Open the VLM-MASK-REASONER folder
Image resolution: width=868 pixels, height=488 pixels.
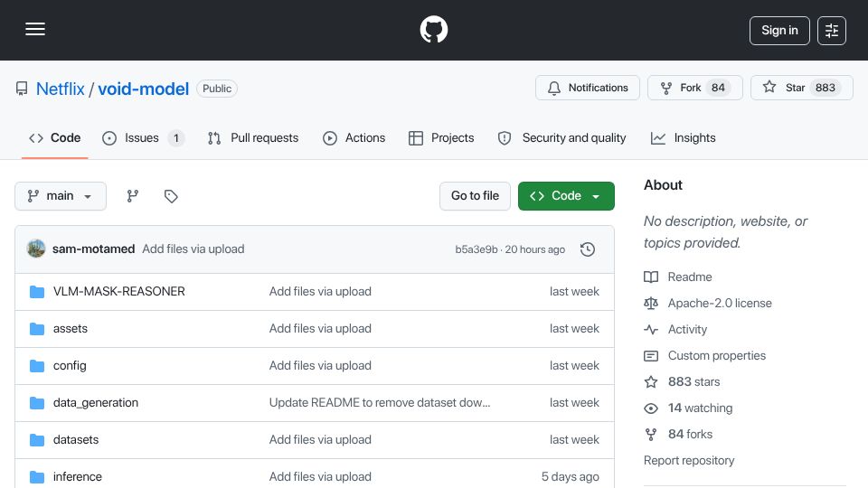point(119,292)
